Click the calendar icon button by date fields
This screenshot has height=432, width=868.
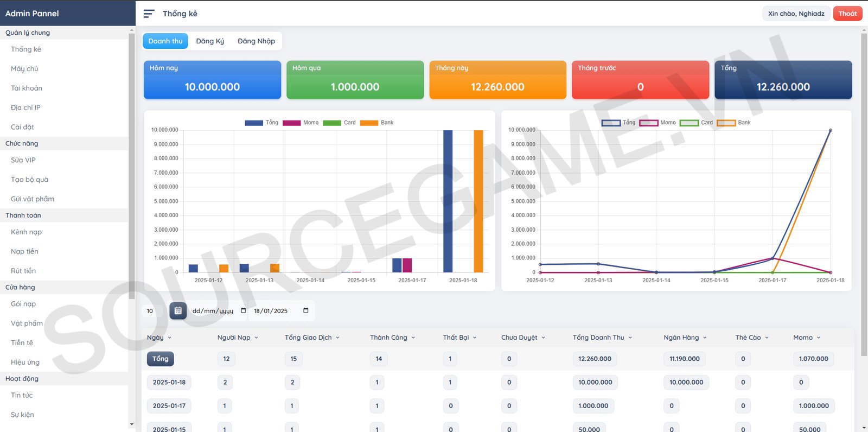pyautogui.click(x=178, y=311)
